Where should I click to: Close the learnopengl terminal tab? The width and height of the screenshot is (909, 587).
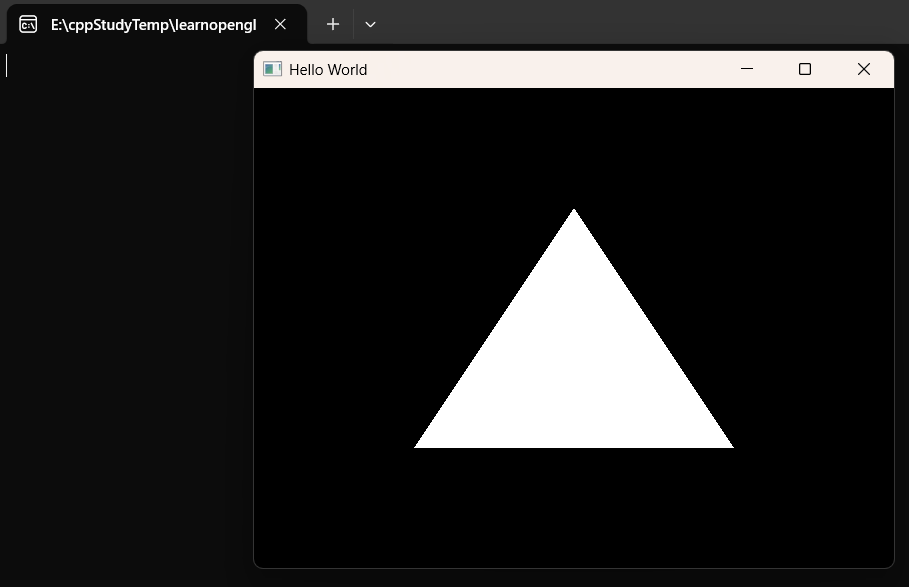(280, 24)
